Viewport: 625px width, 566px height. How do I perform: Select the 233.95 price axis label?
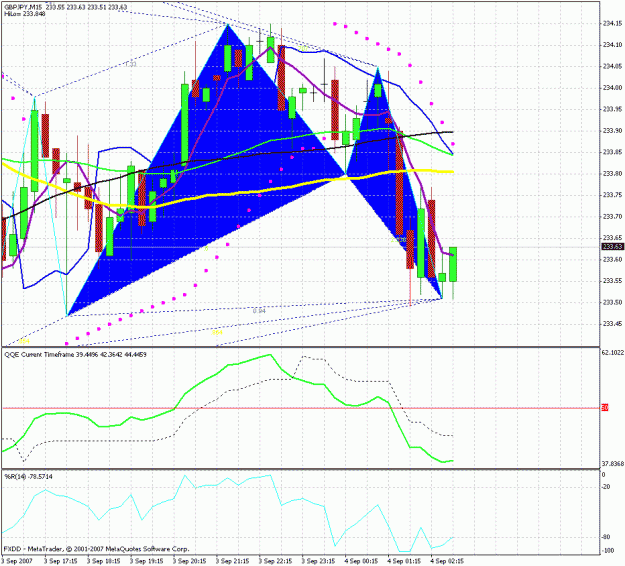point(612,109)
